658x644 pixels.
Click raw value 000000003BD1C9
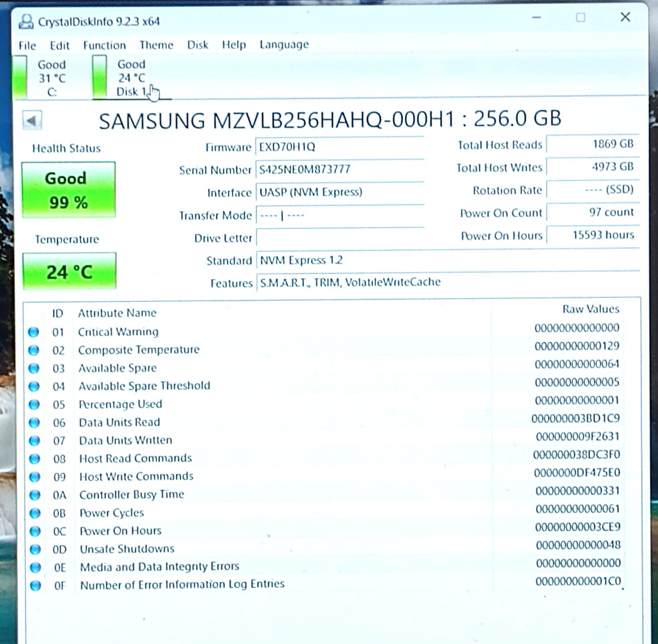575,418
